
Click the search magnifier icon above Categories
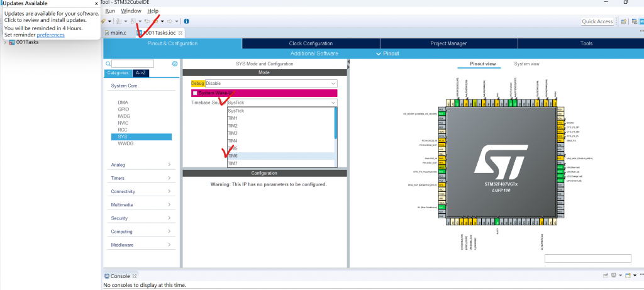click(108, 64)
